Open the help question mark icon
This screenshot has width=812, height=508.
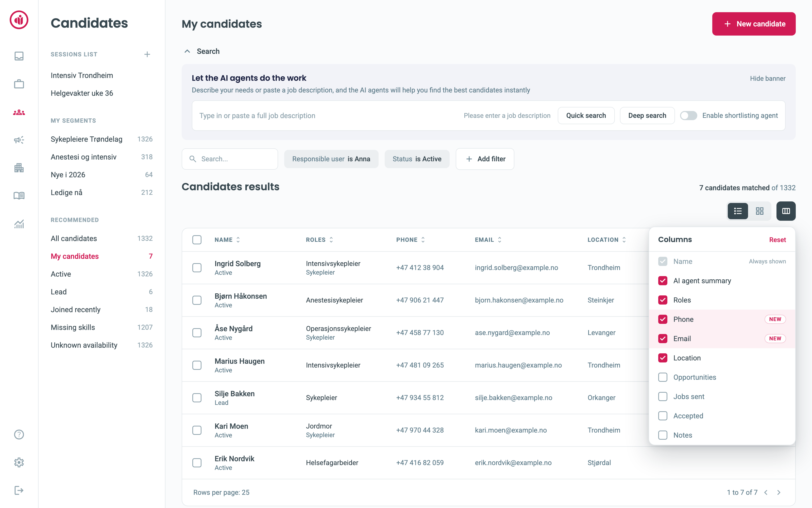coord(19,434)
